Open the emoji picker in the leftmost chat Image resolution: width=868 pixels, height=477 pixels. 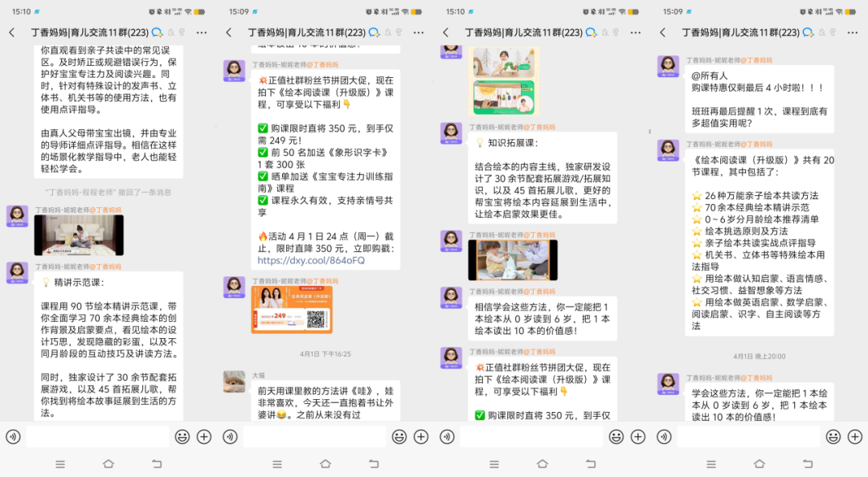pos(182,437)
